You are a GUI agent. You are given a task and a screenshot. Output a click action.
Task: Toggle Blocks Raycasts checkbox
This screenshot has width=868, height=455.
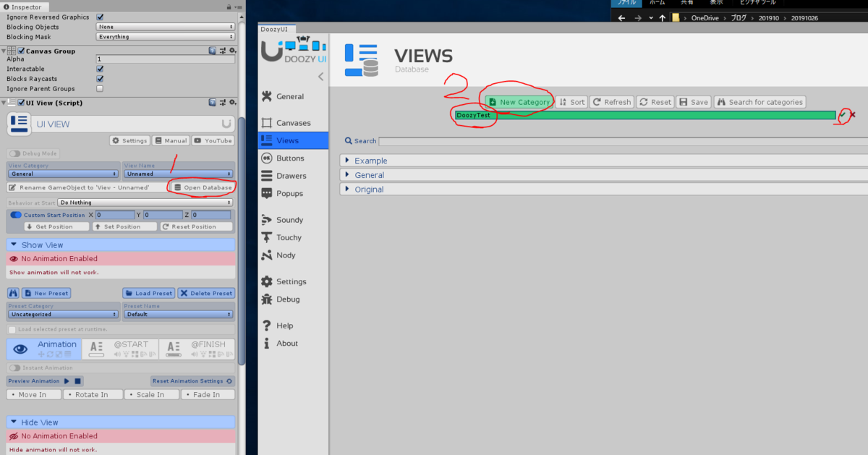[x=100, y=79]
